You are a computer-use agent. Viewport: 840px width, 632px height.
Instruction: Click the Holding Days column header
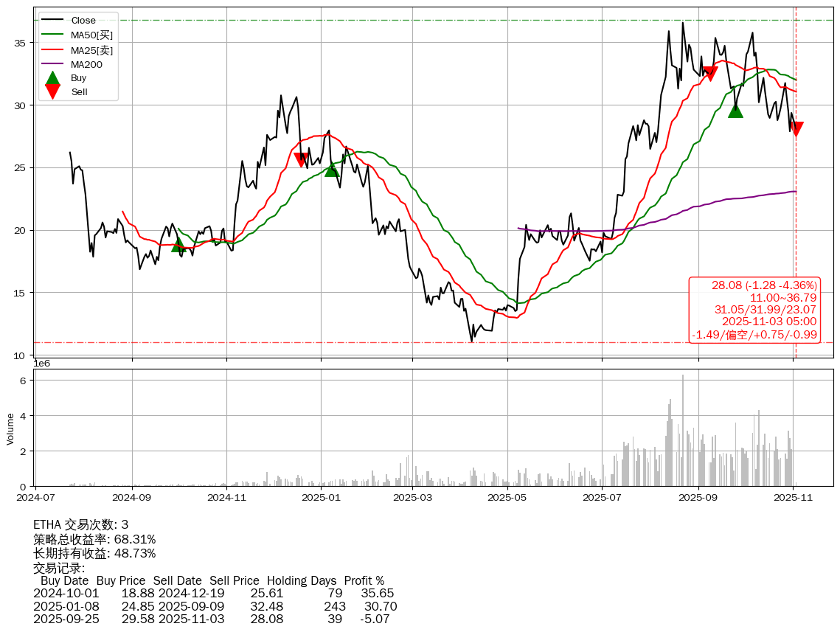coord(301,581)
